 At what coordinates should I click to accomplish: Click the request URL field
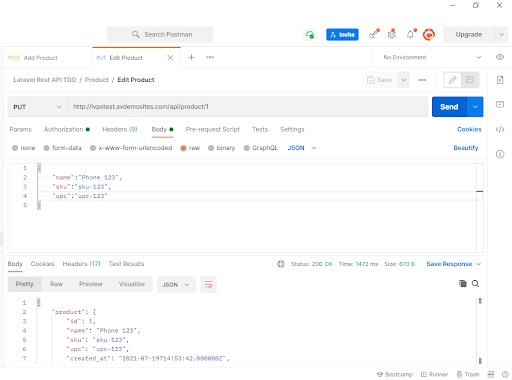[x=248, y=107]
